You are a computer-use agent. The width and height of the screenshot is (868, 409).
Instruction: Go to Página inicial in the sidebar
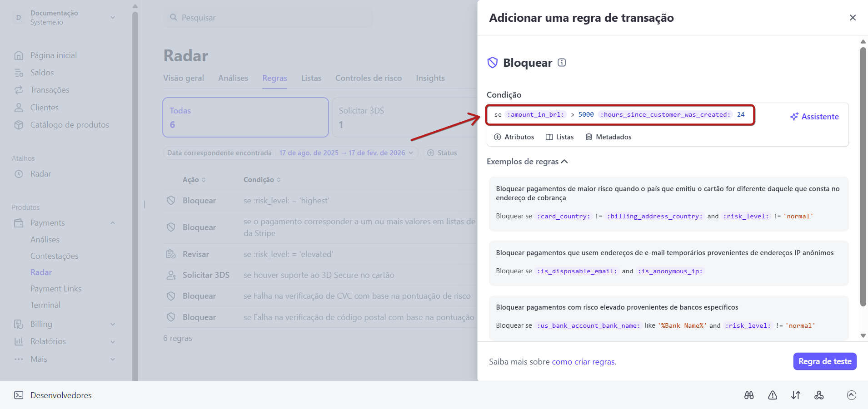point(54,55)
